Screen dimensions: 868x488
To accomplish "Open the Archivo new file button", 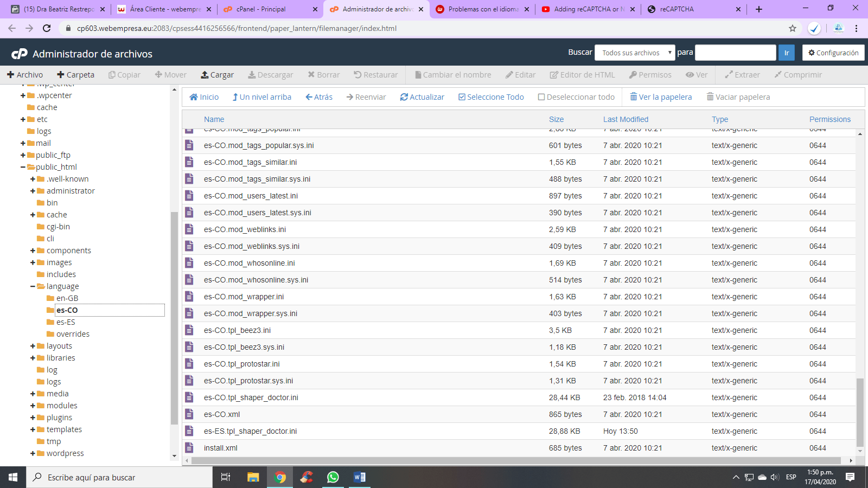I will coord(25,75).
